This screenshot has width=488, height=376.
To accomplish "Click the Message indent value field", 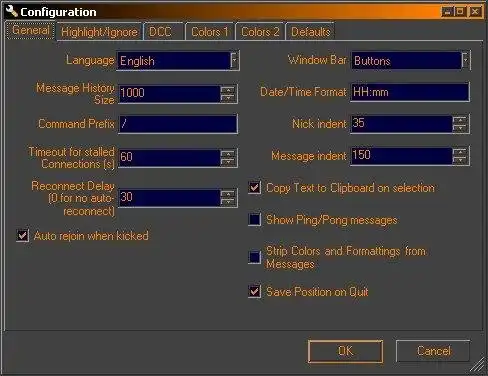I will point(402,156).
